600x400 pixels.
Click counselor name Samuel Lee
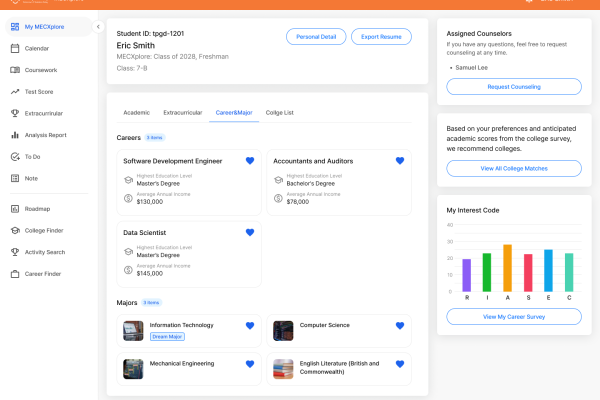pos(471,67)
